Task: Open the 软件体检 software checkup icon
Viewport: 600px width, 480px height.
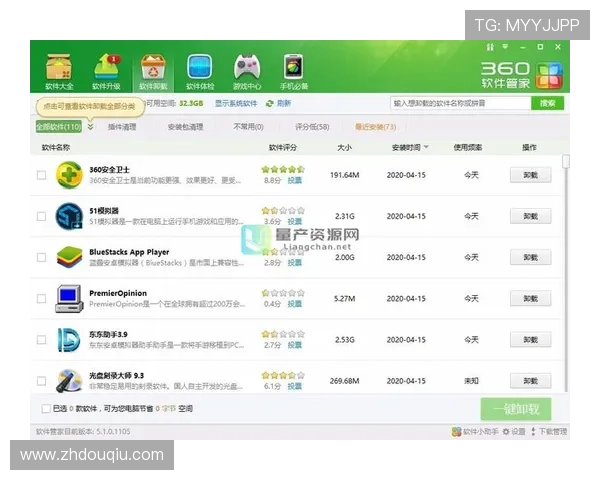Action: 200,72
